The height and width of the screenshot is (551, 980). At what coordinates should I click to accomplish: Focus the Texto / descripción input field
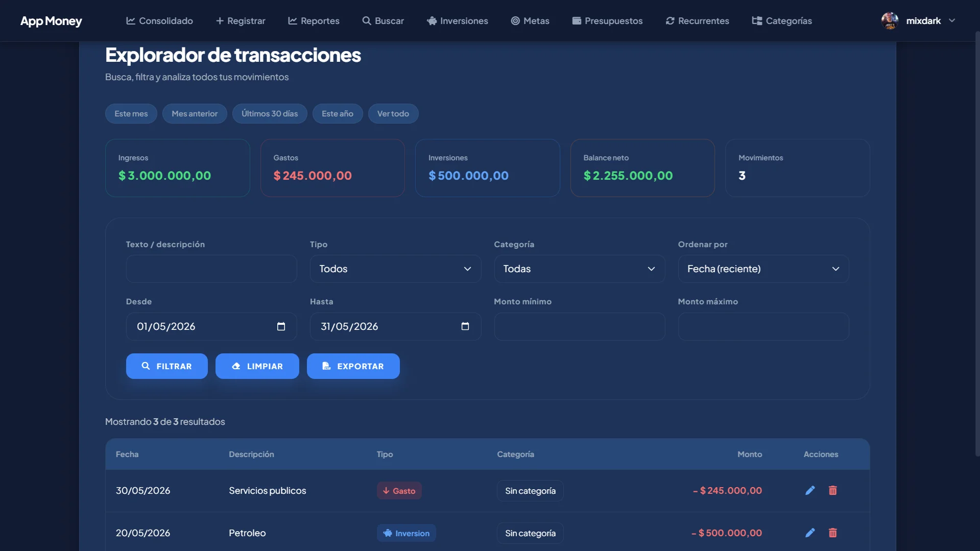click(x=211, y=269)
